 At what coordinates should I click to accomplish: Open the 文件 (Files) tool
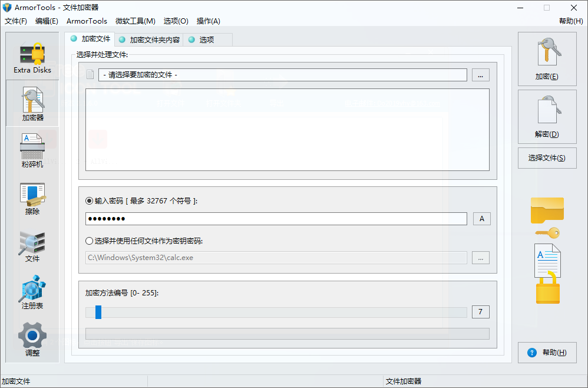point(32,246)
